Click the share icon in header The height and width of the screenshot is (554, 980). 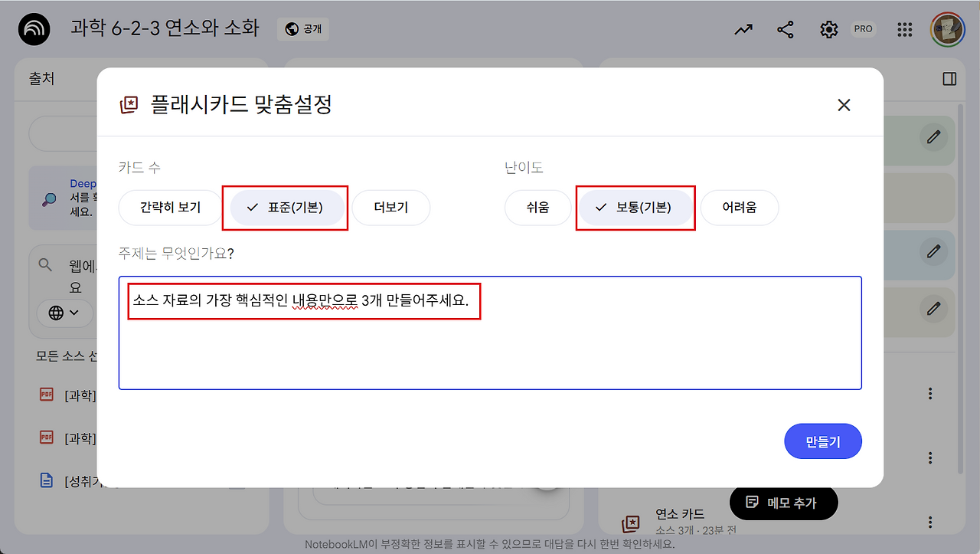(x=785, y=30)
